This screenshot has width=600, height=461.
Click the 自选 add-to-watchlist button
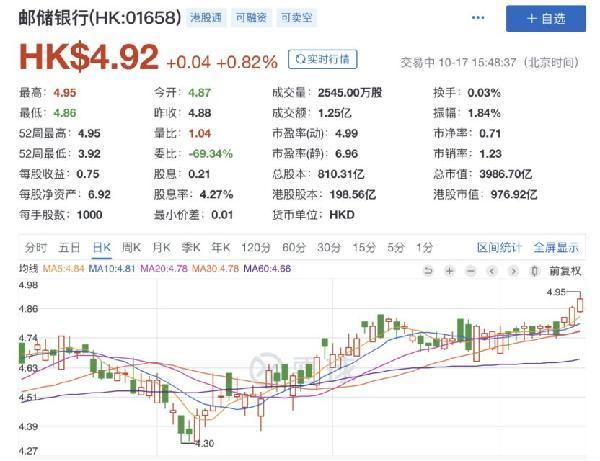coord(545,18)
